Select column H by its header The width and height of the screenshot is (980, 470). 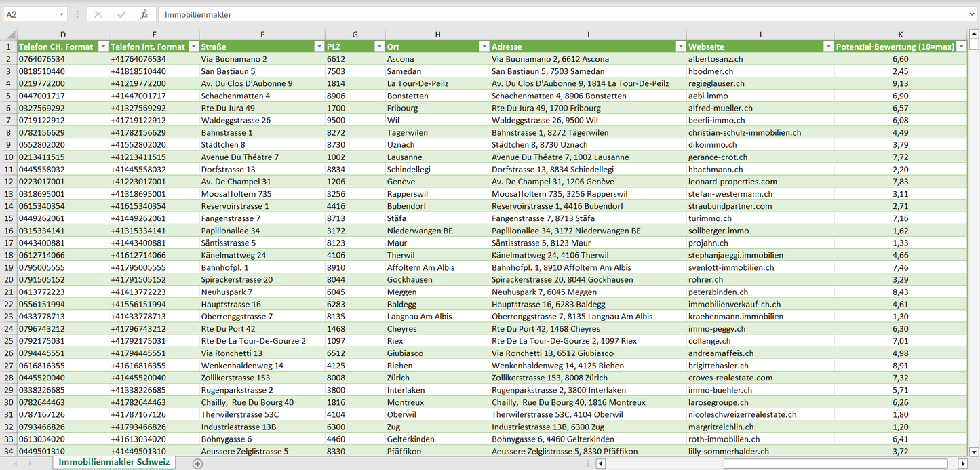[437, 35]
